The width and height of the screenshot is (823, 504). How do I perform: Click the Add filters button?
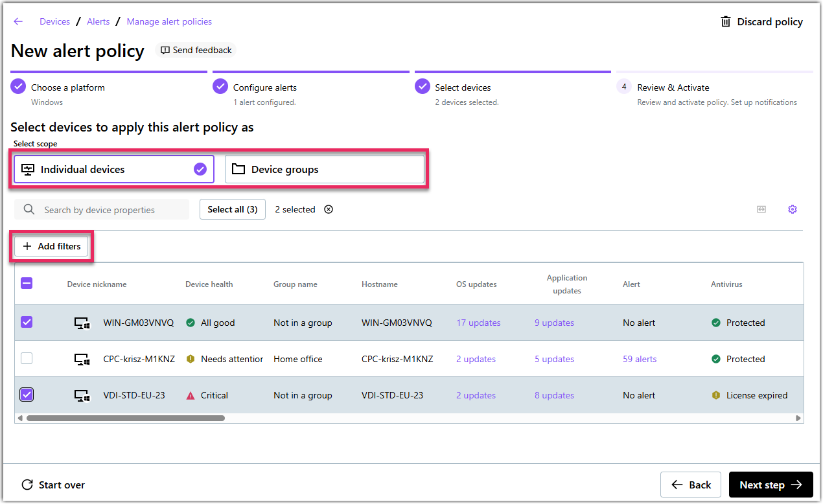click(52, 246)
